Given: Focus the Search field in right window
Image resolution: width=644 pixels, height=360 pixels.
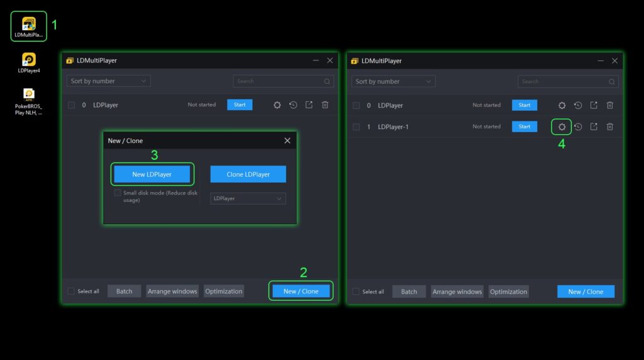Looking at the screenshot, I should click(x=568, y=82).
